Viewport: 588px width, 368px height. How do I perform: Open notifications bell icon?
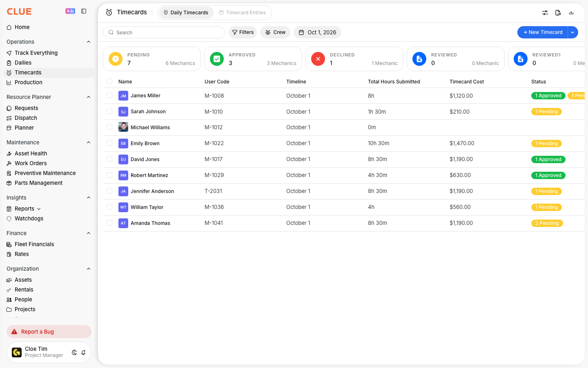coord(83,352)
